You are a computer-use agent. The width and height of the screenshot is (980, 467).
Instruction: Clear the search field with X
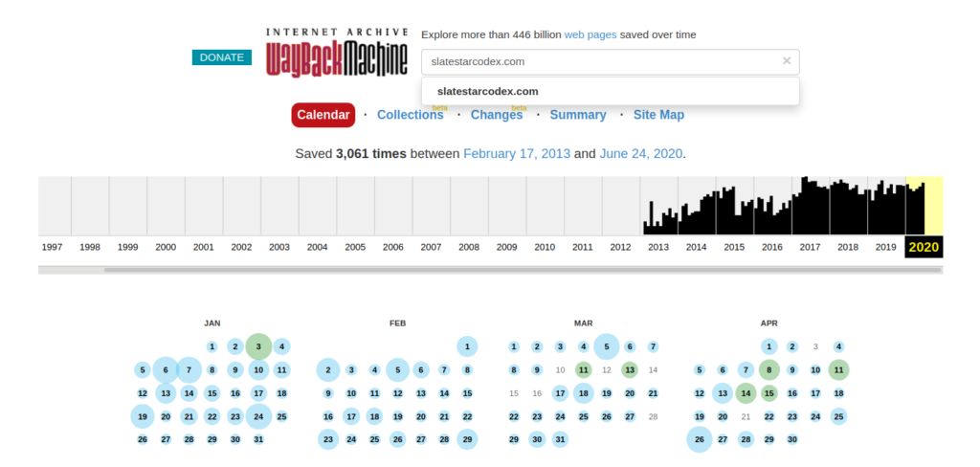(x=787, y=60)
